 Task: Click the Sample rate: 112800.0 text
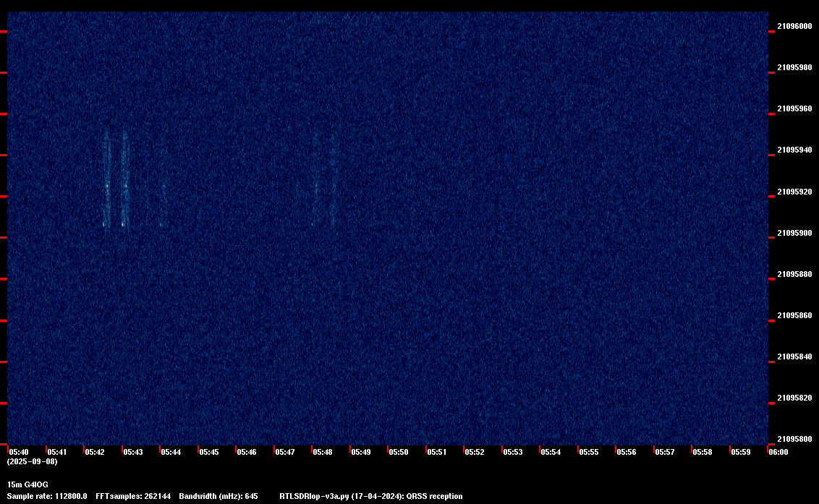[47, 496]
